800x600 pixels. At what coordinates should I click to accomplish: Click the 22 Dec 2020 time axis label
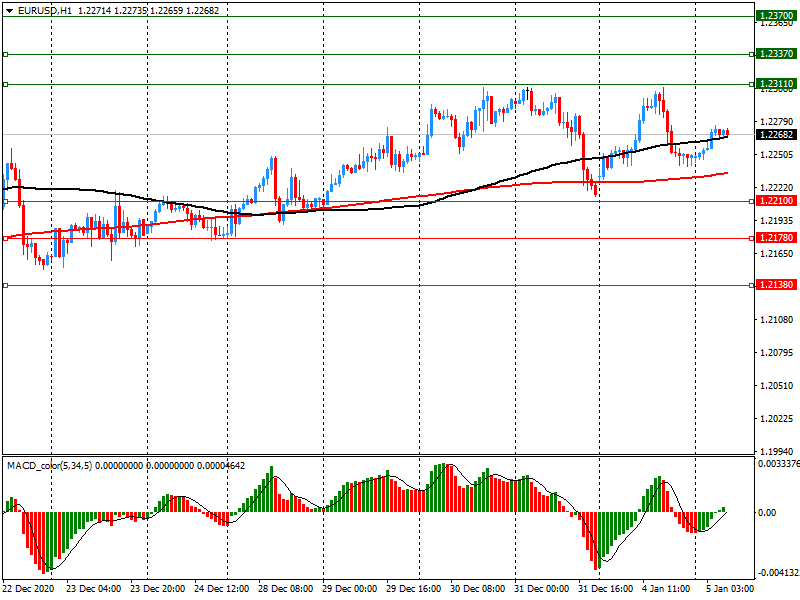30,590
